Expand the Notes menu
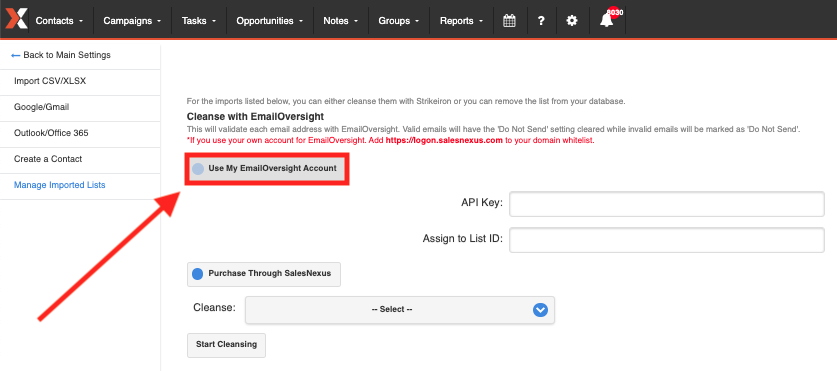The height and width of the screenshot is (371, 837). click(340, 21)
